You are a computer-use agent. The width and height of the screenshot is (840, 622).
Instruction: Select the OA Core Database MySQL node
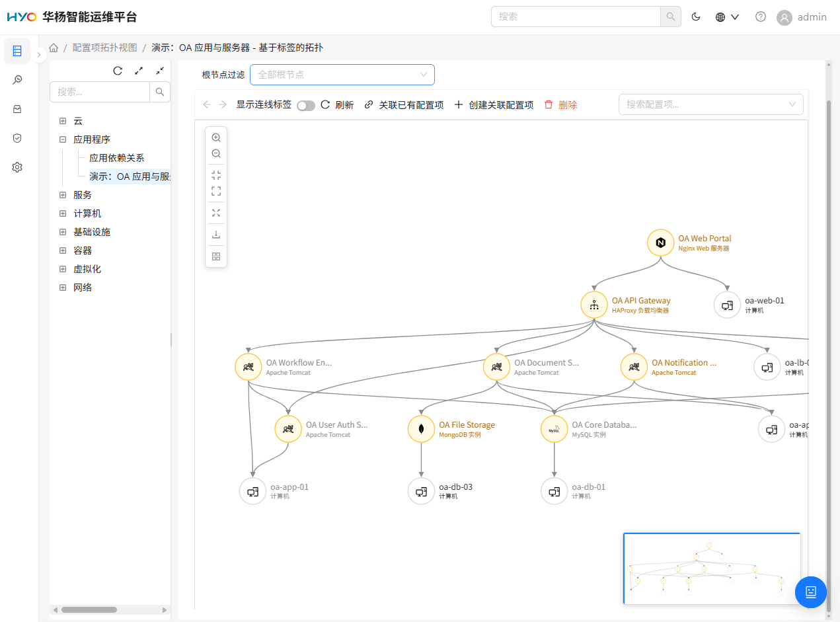pos(554,429)
